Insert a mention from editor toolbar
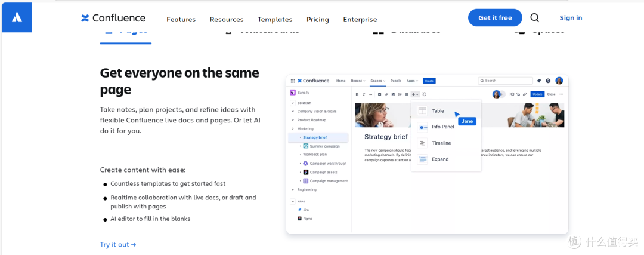The image size is (644, 255). pos(400,94)
